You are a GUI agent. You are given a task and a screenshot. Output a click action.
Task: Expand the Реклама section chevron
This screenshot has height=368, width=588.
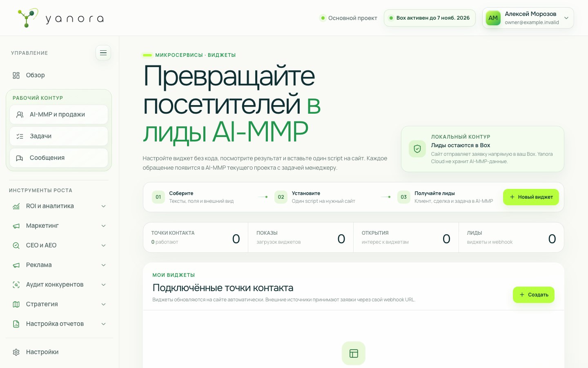104,265
